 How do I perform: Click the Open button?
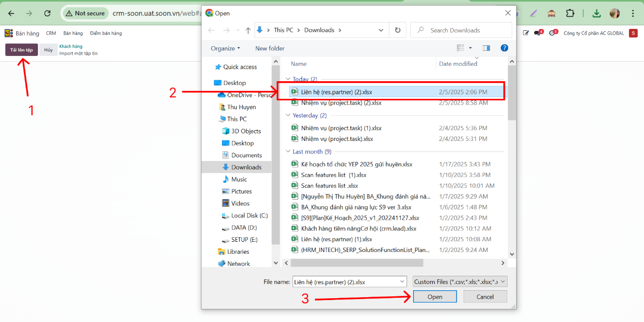[435, 297]
